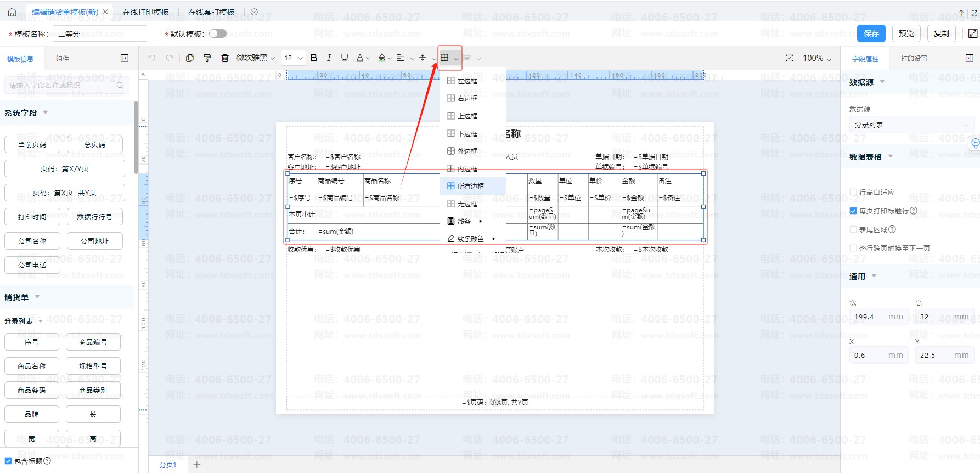The width and height of the screenshot is (980, 474).
Task: Click the 预览 button
Action: click(x=906, y=33)
